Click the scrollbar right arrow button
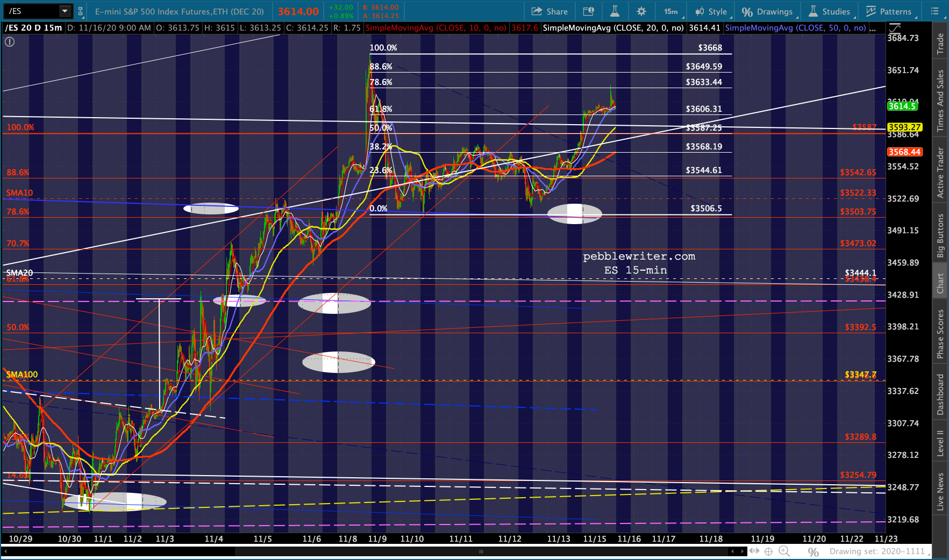This screenshot has width=949, height=560. (742, 551)
